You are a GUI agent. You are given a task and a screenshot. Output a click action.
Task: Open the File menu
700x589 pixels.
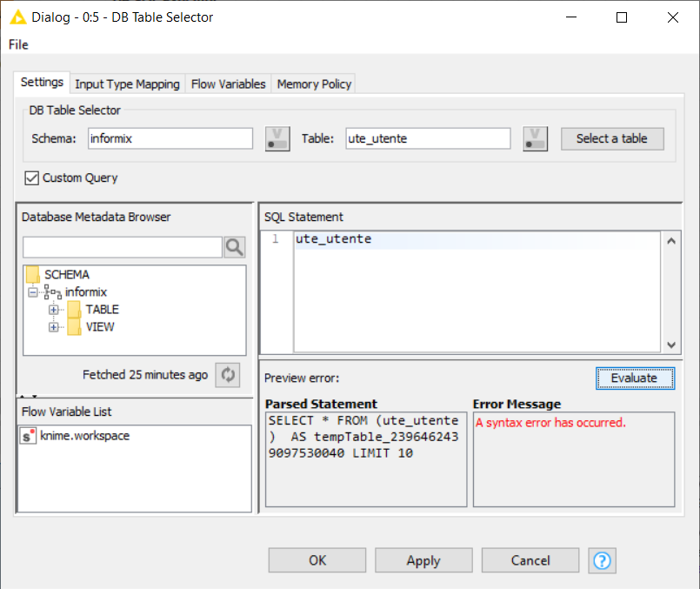pyautogui.click(x=18, y=44)
